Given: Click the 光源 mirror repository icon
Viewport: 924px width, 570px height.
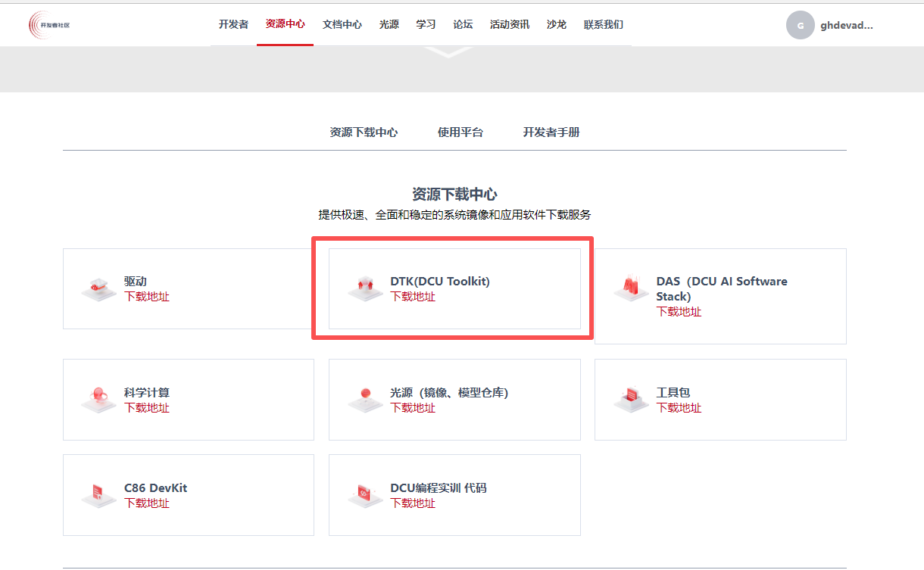Looking at the screenshot, I should (x=365, y=400).
